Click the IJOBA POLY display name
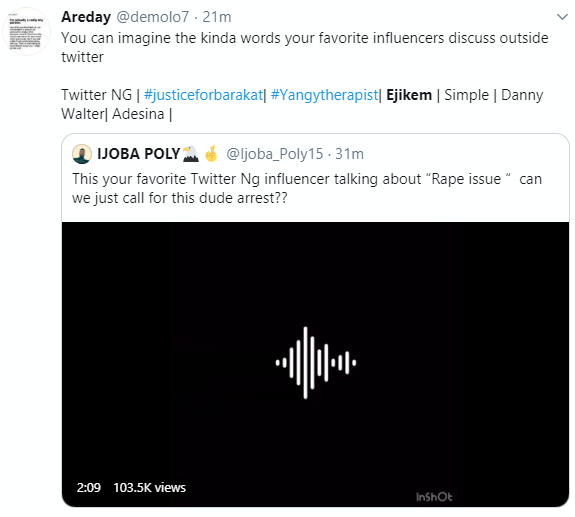575x517 pixels. [139, 154]
